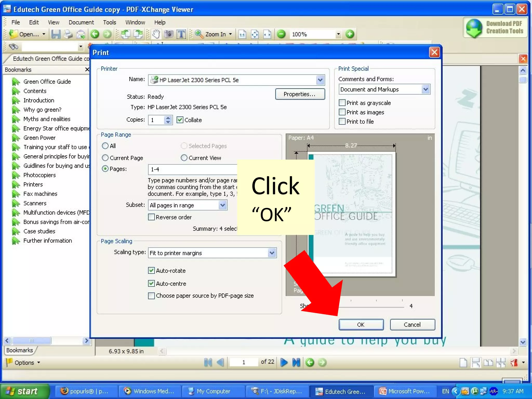Select the All pages radio button
This screenshot has width=532, height=399.
105,146
